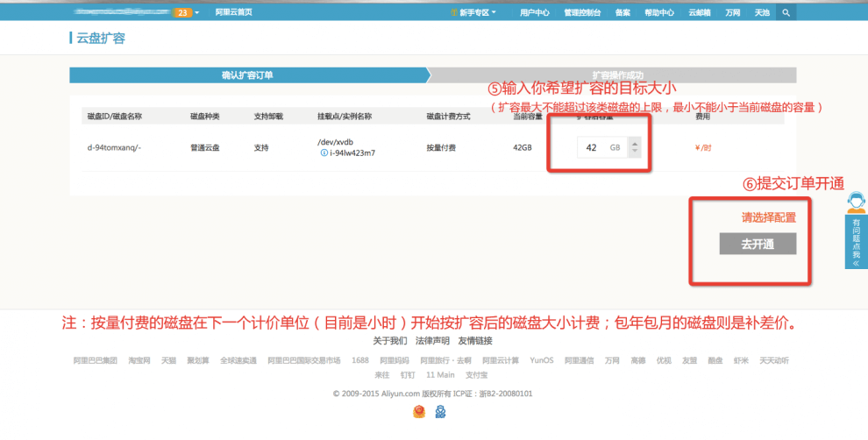Screen dimensions: 868x440
Task: Click the orange 23 notification badge
Action: click(x=182, y=13)
